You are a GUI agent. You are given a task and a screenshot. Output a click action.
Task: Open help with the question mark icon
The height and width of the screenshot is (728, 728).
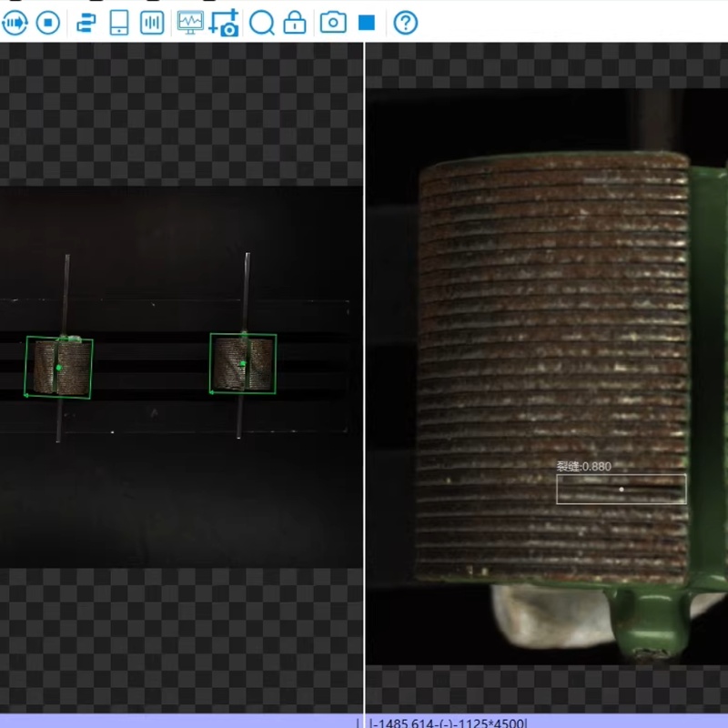(x=405, y=22)
